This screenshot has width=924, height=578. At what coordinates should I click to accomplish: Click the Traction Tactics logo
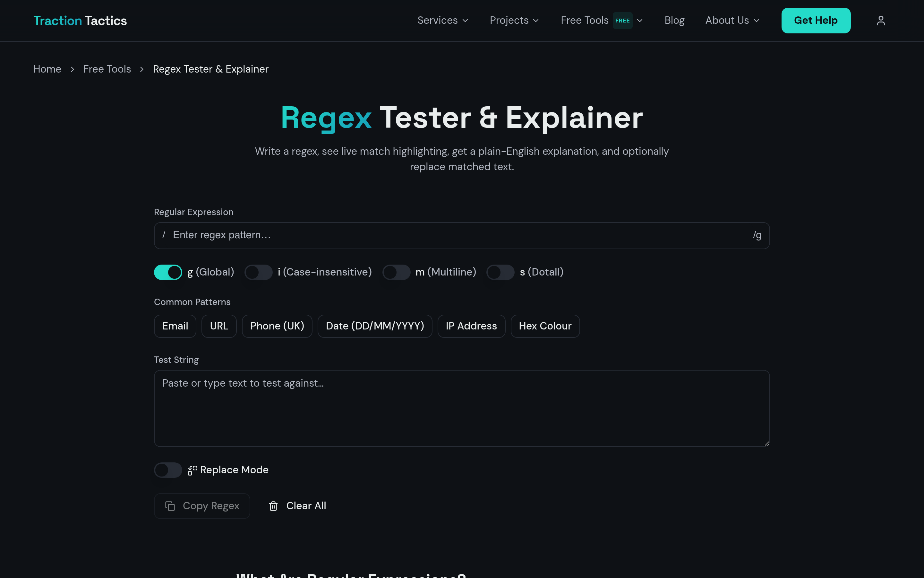80,21
